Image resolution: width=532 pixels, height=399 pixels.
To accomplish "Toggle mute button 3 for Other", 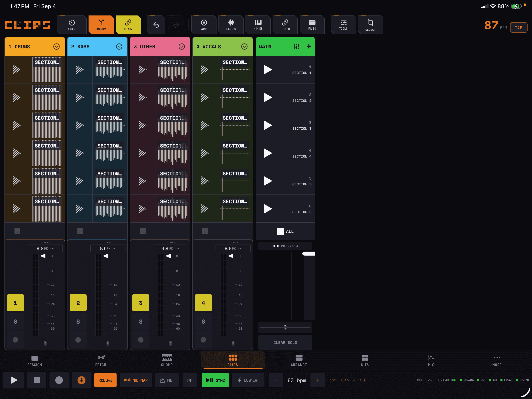I will pyautogui.click(x=141, y=303).
